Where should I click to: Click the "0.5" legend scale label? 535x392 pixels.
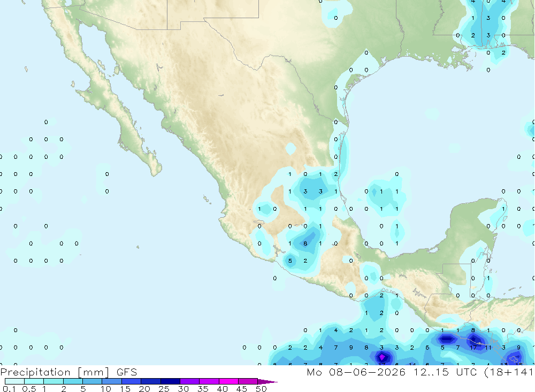pyautogui.click(x=29, y=389)
